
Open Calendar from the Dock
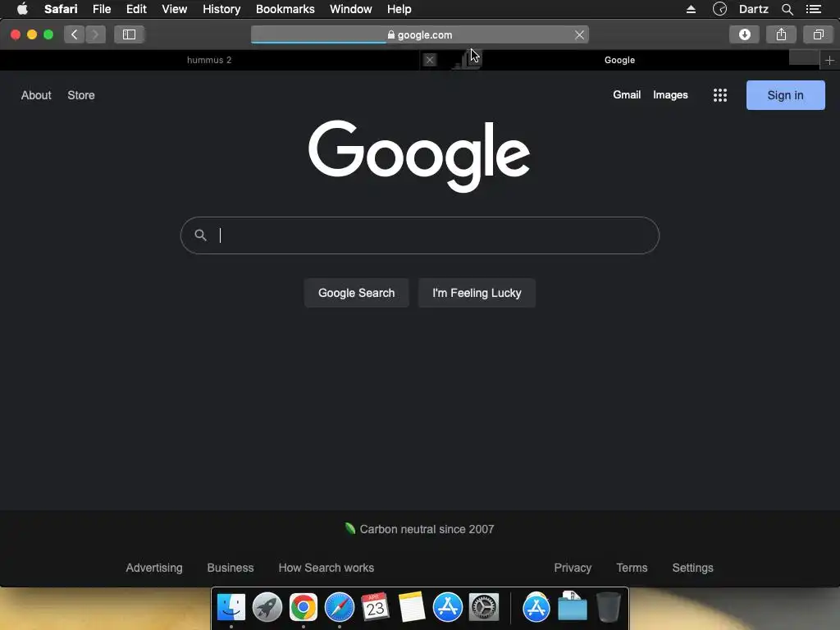coord(375,607)
